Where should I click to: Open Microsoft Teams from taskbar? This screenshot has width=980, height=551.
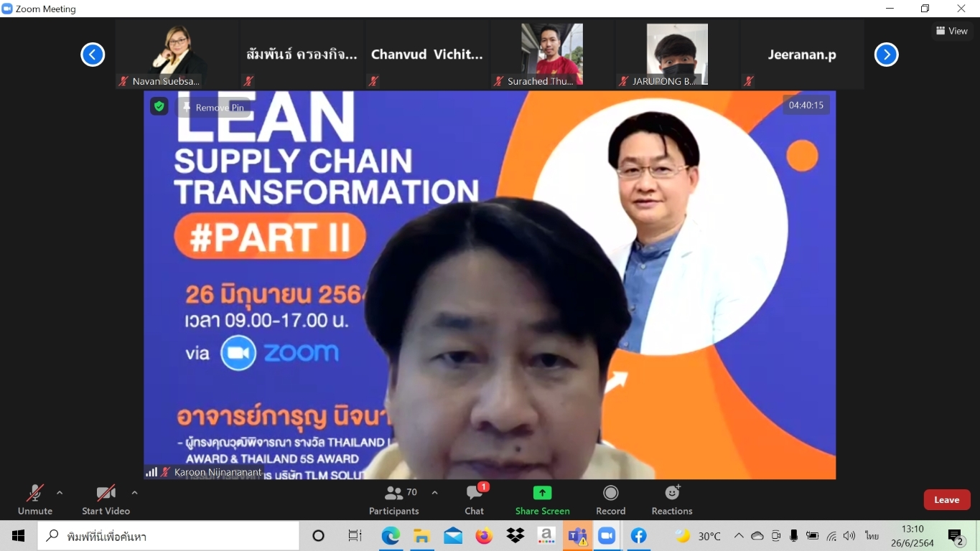[577, 536]
